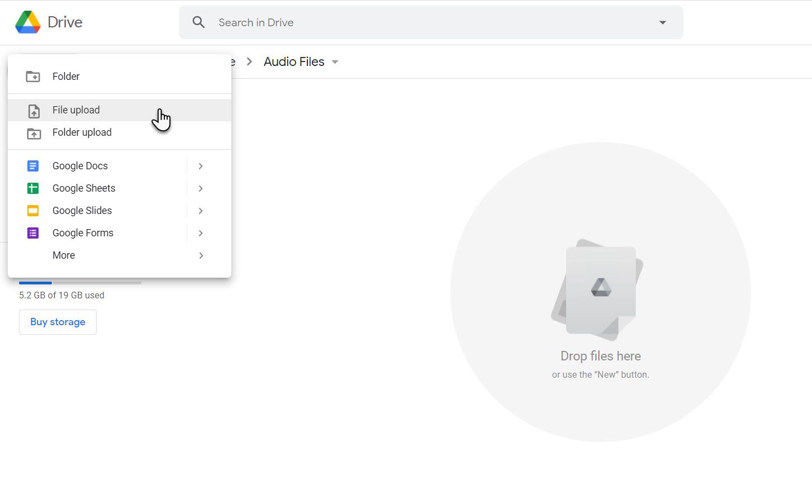Click the File upload icon
The height and width of the screenshot is (504, 812).
click(x=34, y=110)
